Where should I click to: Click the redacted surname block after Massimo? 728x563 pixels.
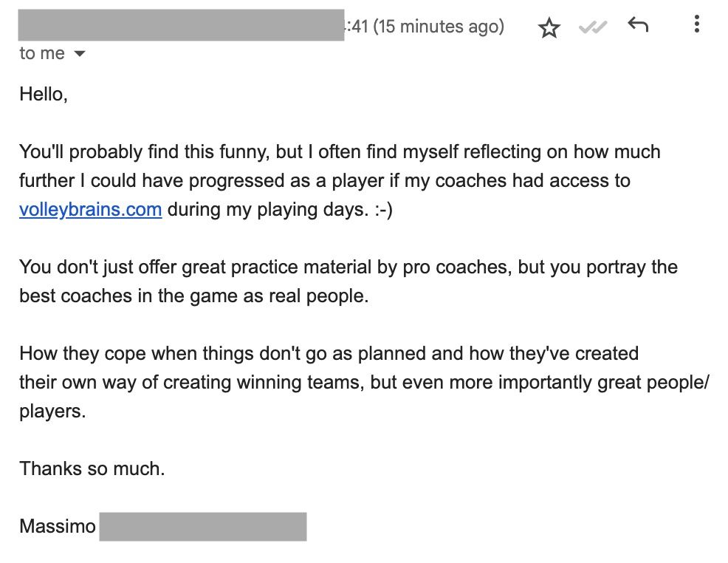click(203, 526)
